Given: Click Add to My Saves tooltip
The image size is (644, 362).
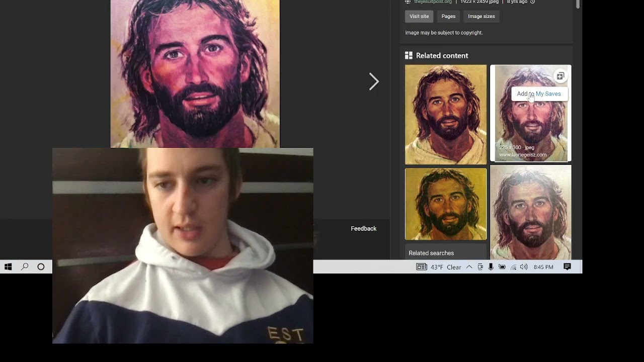Looking at the screenshot, I should click(x=539, y=94).
